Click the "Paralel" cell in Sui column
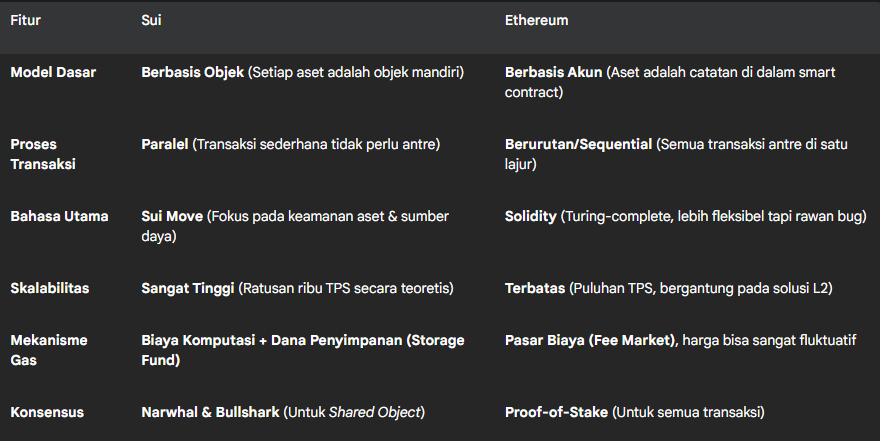The image size is (880, 441). [165, 145]
